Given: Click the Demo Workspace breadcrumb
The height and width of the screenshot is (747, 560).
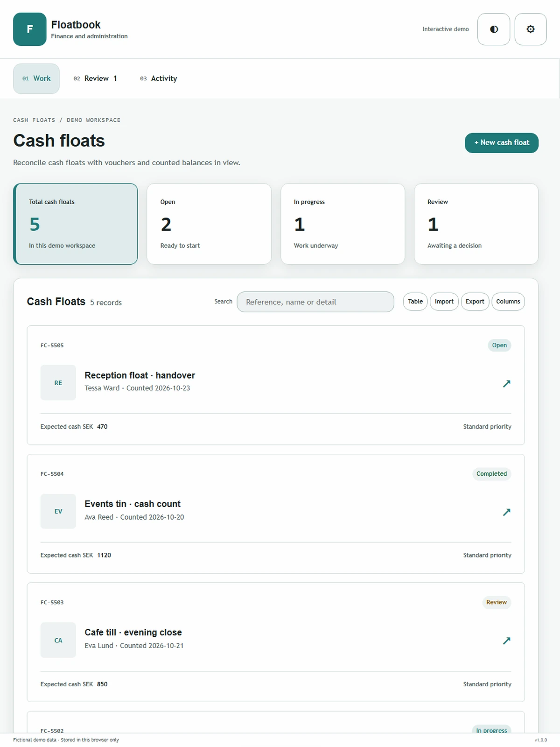Looking at the screenshot, I should pyautogui.click(x=94, y=120).
